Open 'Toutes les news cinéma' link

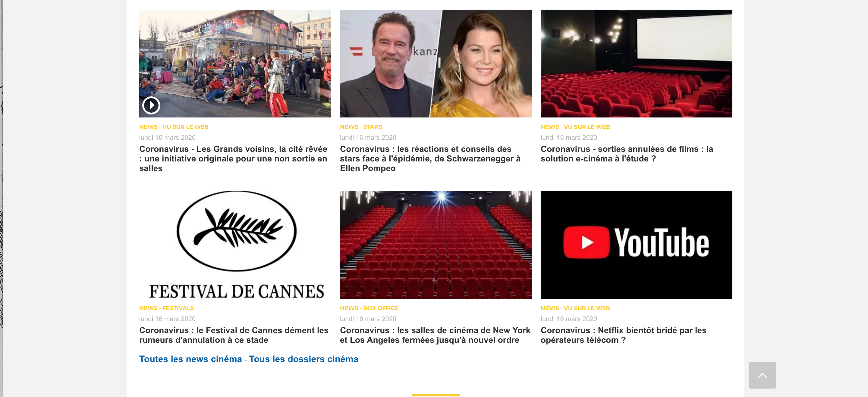tap(190, 359)
